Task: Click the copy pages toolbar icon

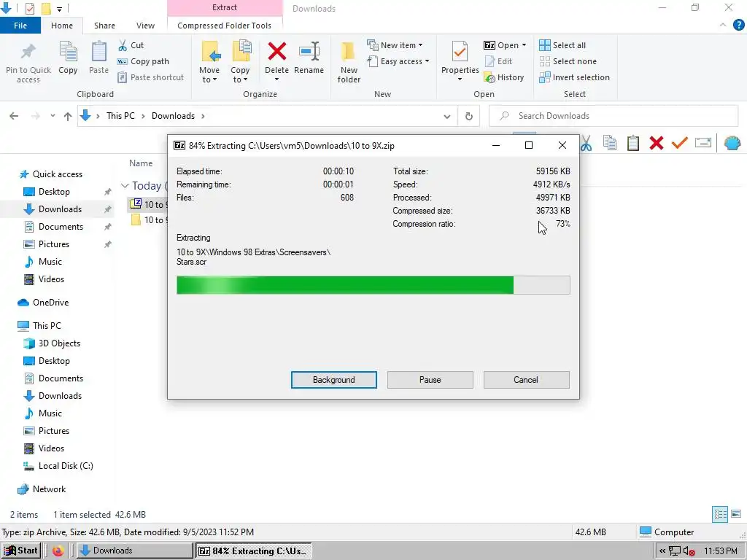Action: tap(610, 143)
